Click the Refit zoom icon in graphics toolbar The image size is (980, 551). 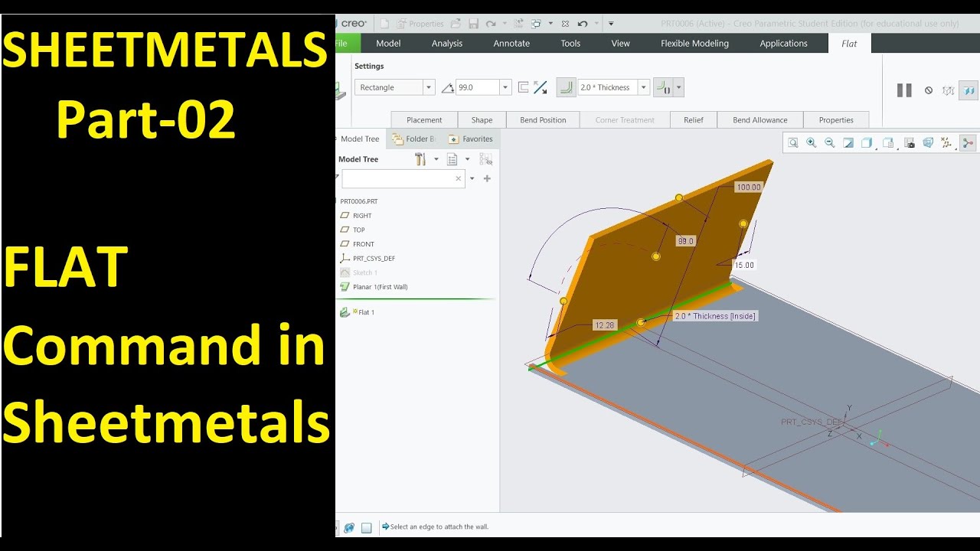(793, 142)
